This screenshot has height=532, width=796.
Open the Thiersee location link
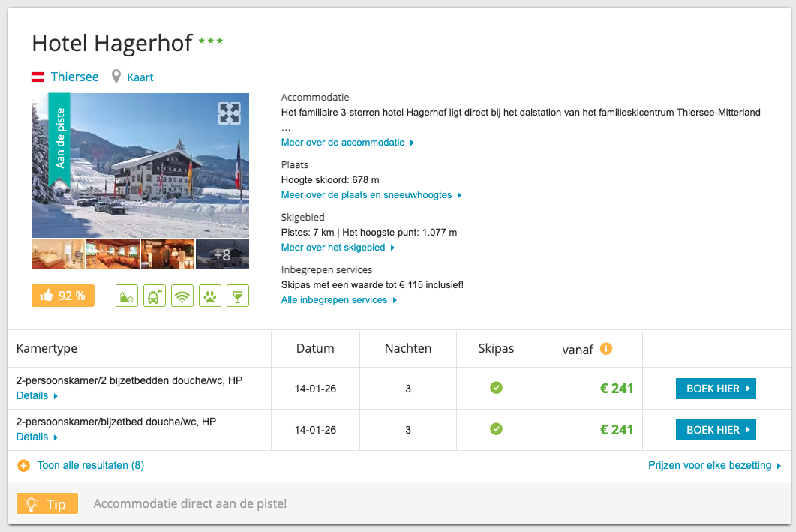pos(74,77)
